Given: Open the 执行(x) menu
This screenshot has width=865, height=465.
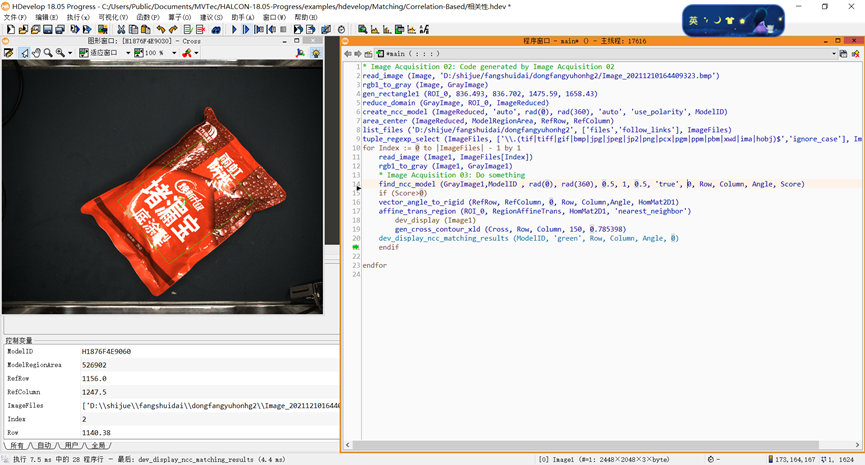Looking at the screenshot, I should [x=78, y=17].
